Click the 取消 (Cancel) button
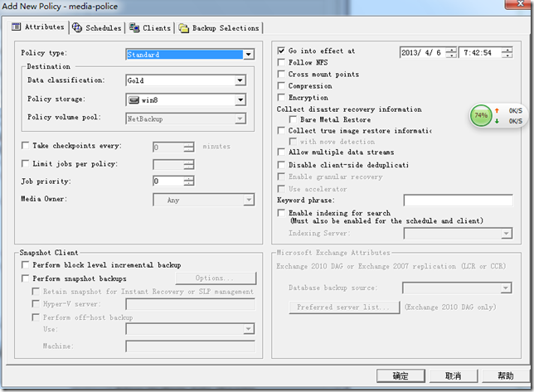This screenshot has height=392, width=534. click(x=454, y=376)
